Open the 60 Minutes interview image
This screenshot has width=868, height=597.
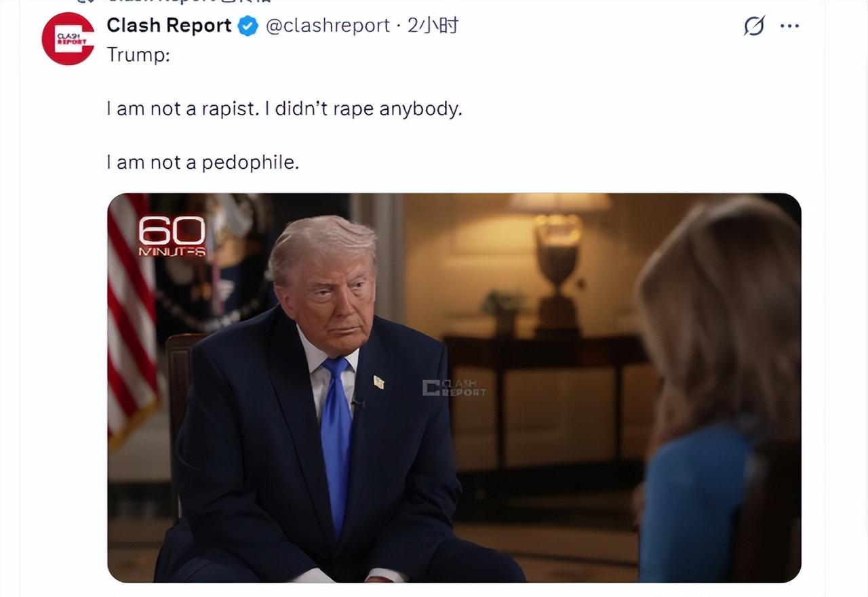454,388
